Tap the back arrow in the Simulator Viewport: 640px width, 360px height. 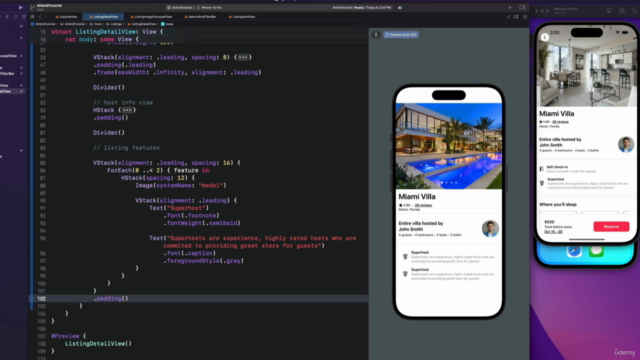pyautogui.click(x=545, y=37)
